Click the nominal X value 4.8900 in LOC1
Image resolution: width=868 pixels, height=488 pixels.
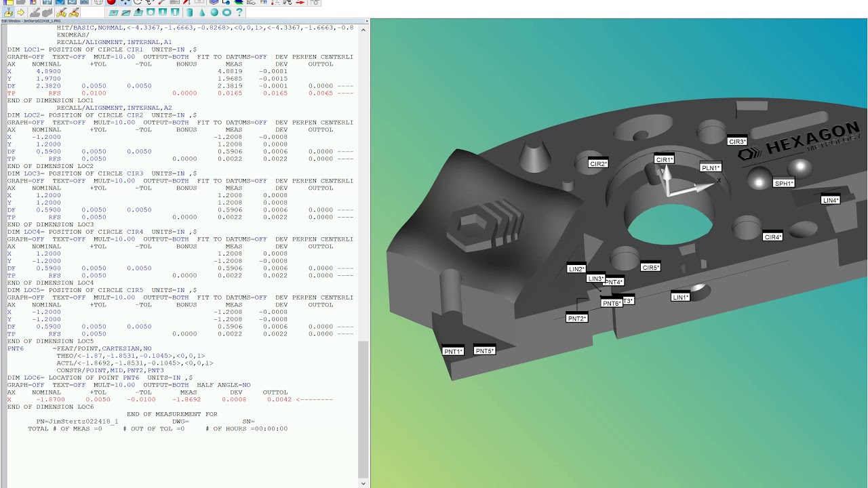tap(48, 71)
